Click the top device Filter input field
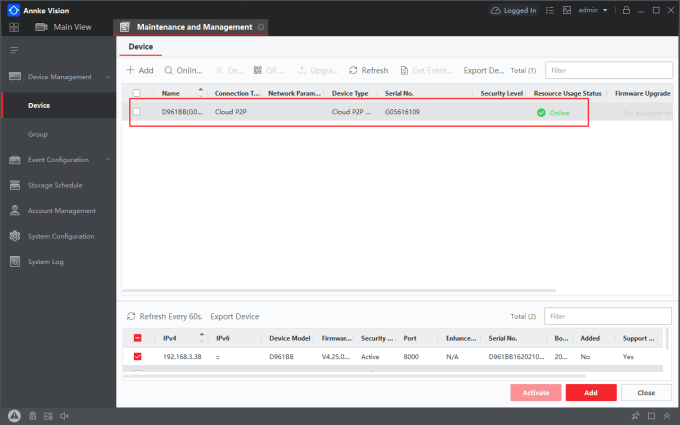 pos(608,71)
